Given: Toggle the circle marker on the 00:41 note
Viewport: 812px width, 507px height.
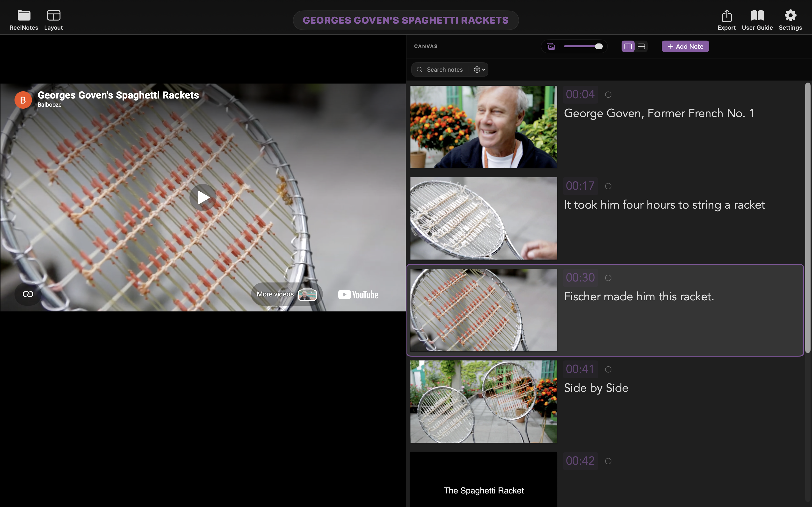Looking at the screenshot, I should [x=608, y=369].
